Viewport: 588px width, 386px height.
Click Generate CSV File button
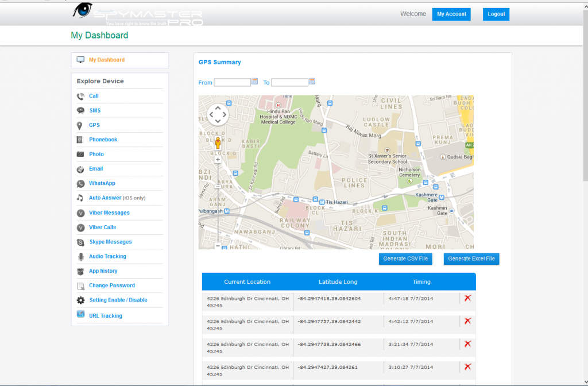click(x=405, y=259)
